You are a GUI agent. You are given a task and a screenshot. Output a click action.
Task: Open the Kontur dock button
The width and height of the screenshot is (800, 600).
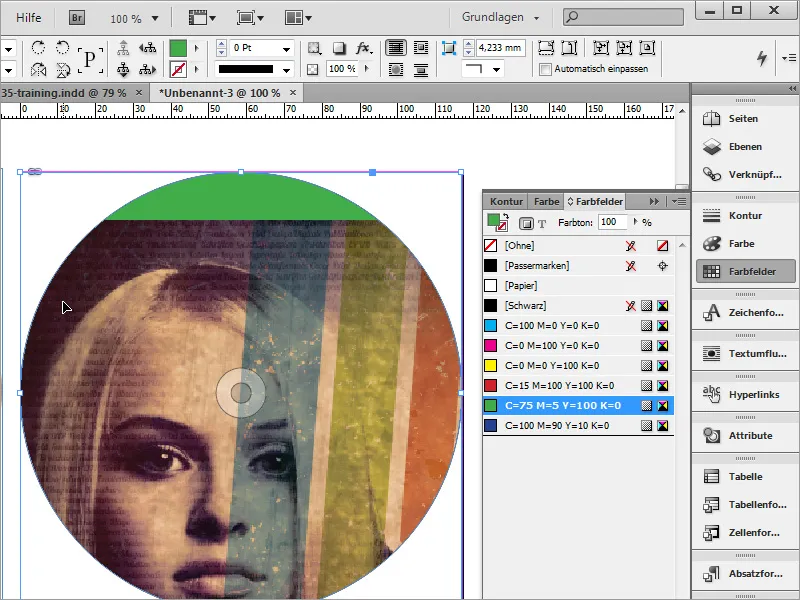pyautogui.click(x=744, y=215)
